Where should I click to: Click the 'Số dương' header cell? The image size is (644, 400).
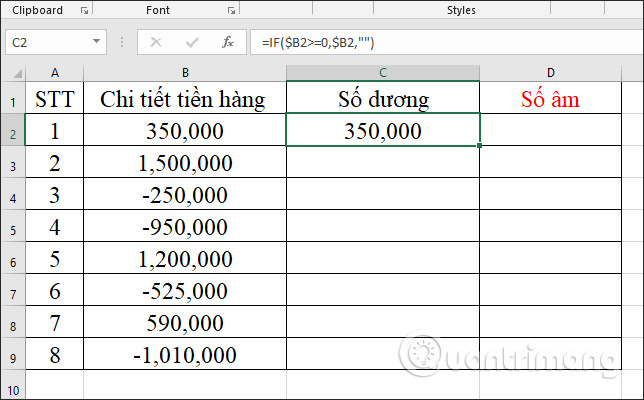(x=383, y=98)
